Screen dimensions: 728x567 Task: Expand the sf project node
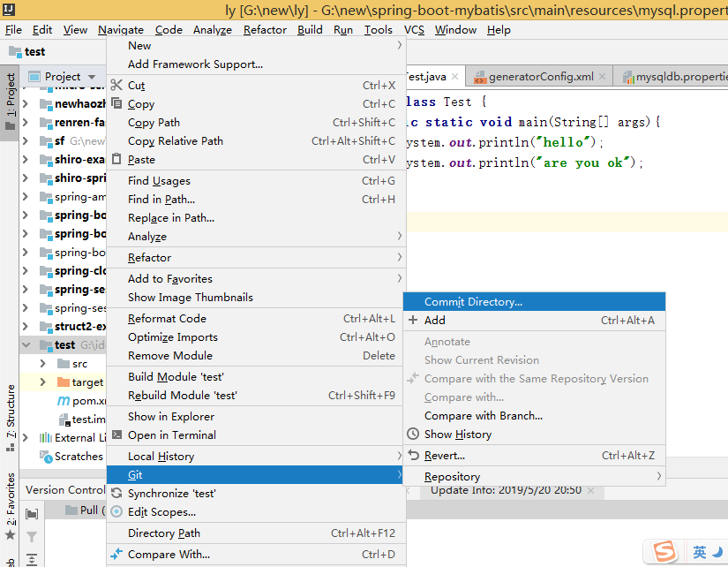[x=26, y=140]
